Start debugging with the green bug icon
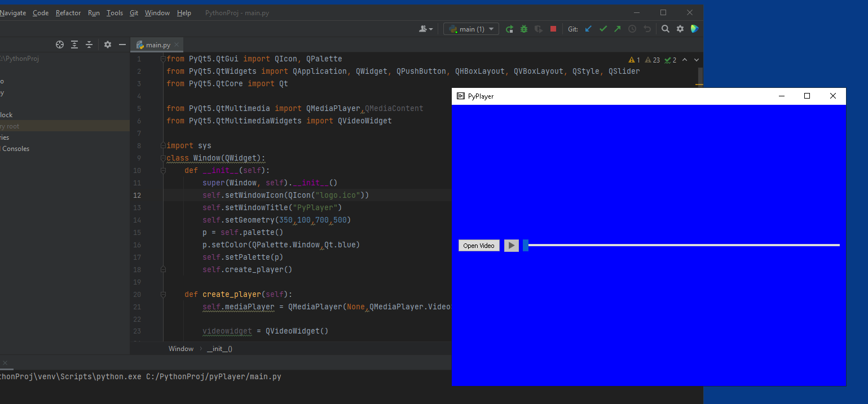The image size is (868, 404). pos(524,29)
